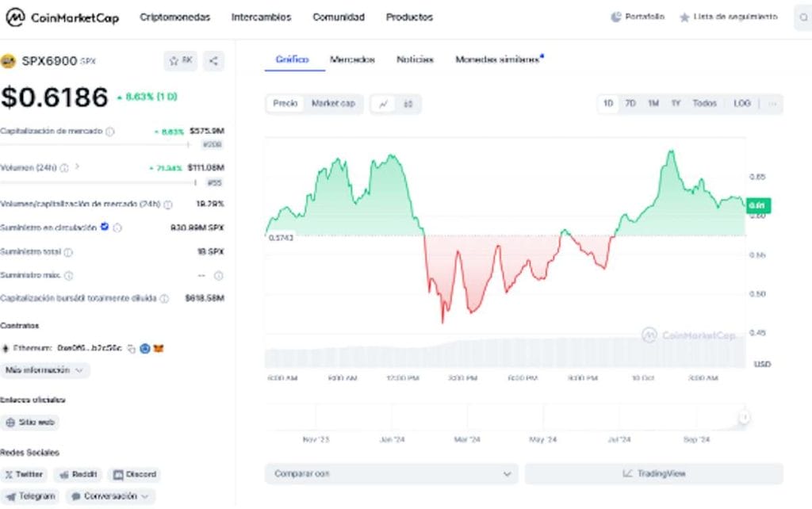
Task: Switch to the Gráfico tab
Action: click(x=292, y=59)
